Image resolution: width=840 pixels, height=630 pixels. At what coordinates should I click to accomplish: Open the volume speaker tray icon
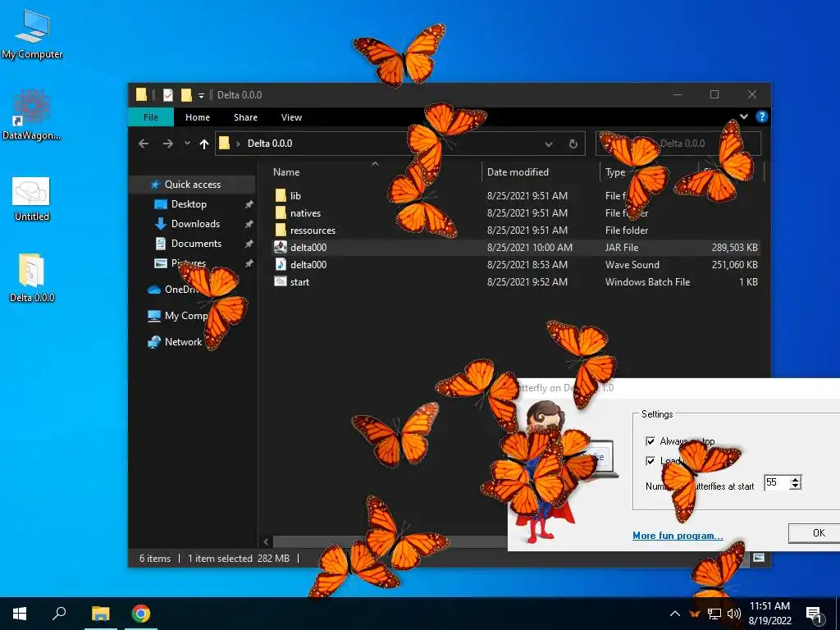[734, 614]
